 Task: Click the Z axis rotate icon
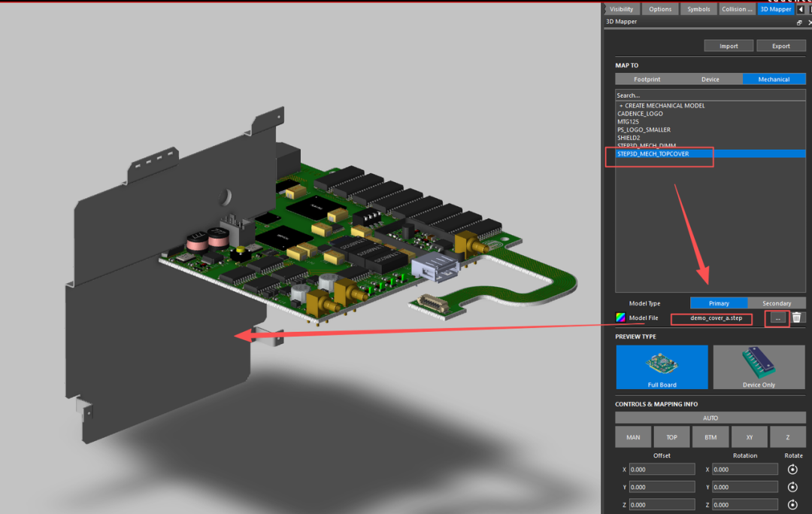click(x=792, y=505)
